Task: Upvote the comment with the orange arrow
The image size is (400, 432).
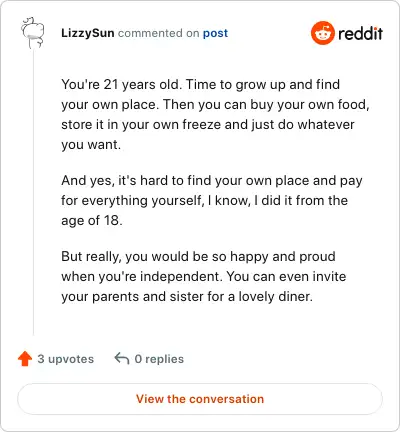Action: click(25, 359)
